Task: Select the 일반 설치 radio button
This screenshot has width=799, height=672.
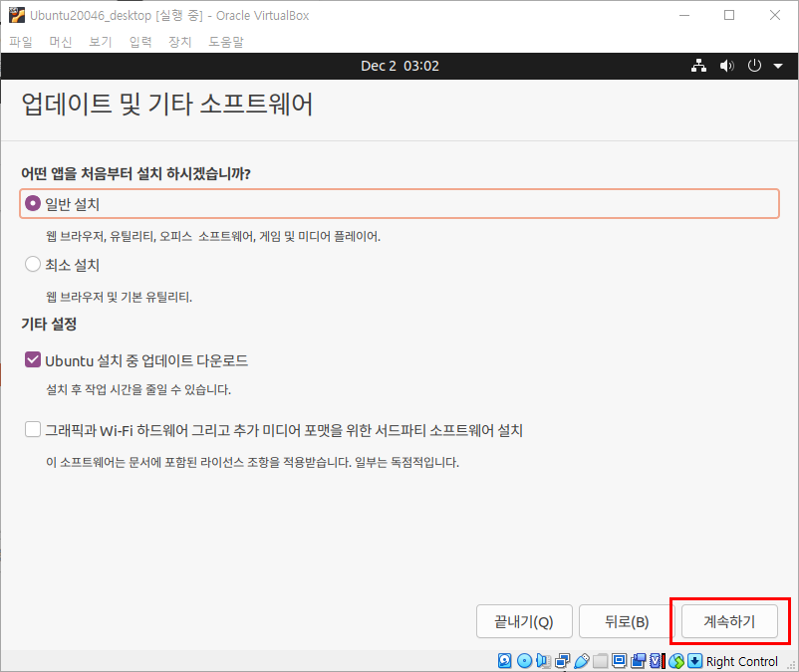Action: pyautogui.click(x=33, y=204)
